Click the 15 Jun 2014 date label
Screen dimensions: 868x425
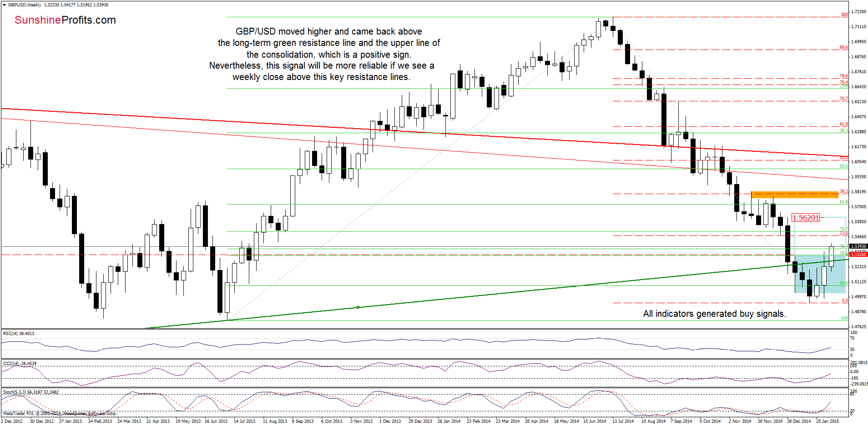tap(595, 421)
